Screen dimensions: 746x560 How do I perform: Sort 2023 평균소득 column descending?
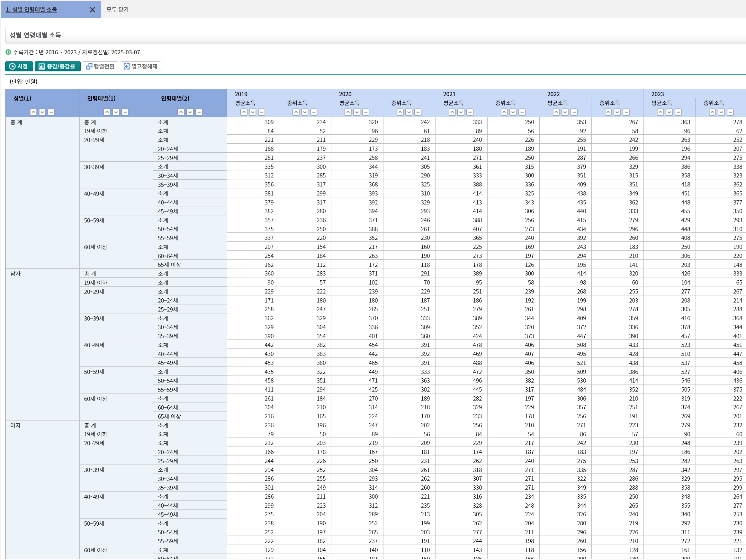click(x=669, y=112)
